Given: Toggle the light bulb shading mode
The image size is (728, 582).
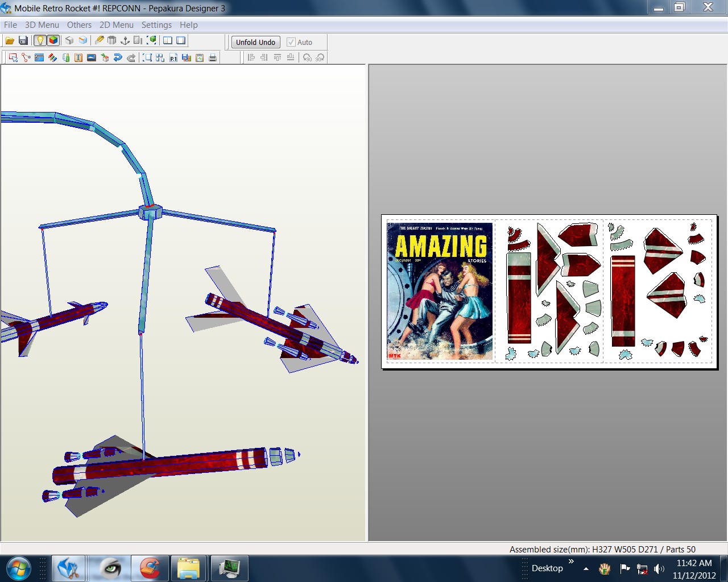Looking at the screenshot, I should point(40,40).
